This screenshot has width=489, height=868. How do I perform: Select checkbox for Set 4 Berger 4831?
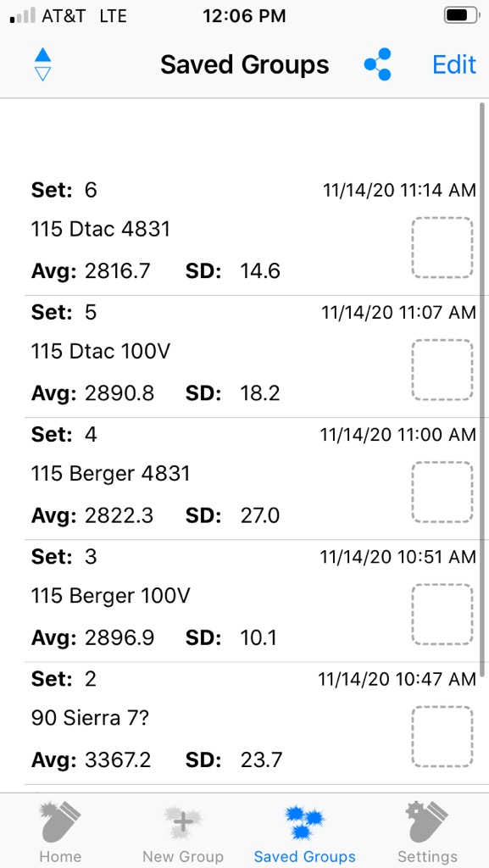click(x=442, y=492)
